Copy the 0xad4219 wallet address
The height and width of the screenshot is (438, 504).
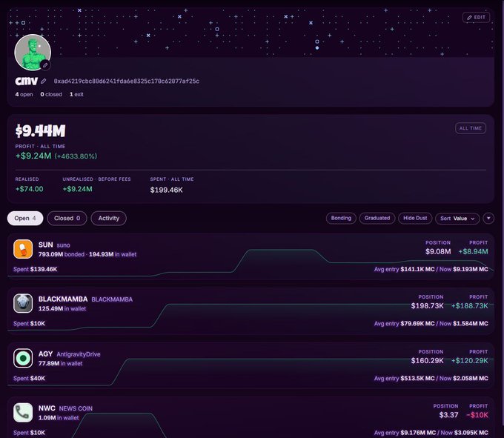126,82
